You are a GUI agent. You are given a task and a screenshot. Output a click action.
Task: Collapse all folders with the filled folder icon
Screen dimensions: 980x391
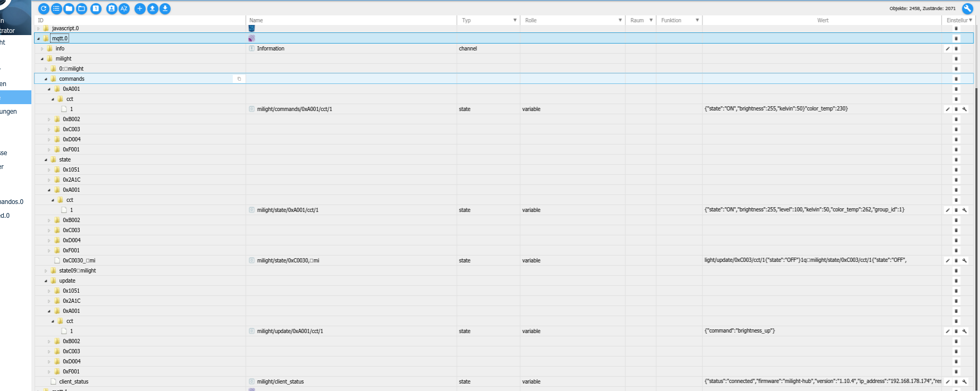click(x=69, y=8)
